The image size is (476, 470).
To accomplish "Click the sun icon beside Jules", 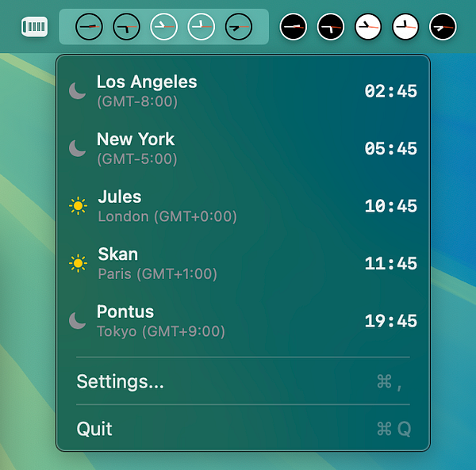I will pos(78,206).
